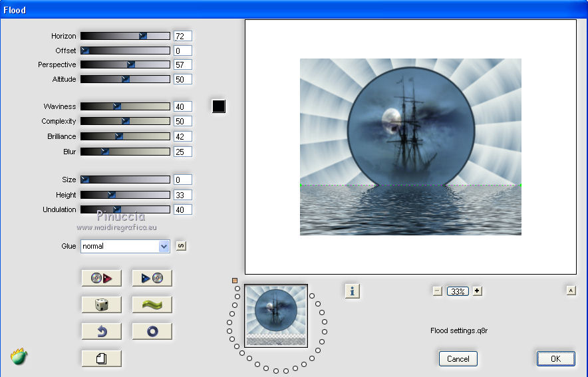Click the Brilliance value field 42
This screenshot has height=377, width=588.
click(x=183, y=136)
